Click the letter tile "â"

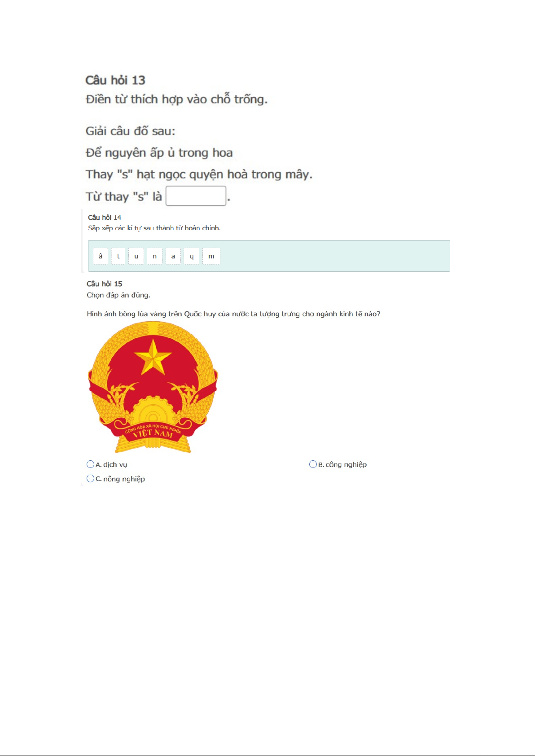click(101, 256)
